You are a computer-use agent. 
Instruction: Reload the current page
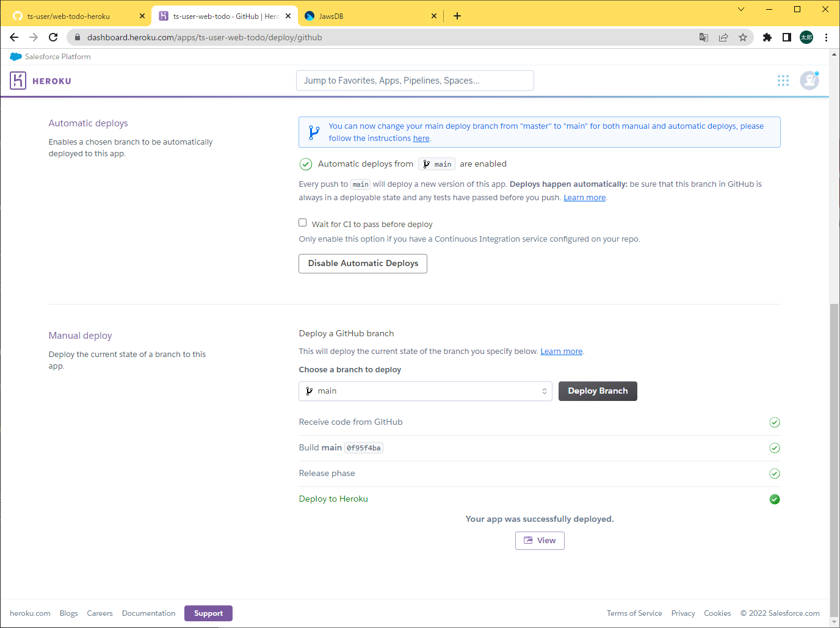point(53,37)
